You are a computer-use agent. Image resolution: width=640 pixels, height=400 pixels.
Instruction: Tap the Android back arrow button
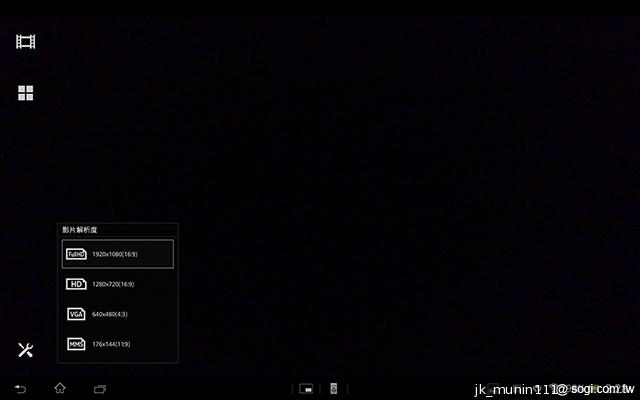(20, 389)
